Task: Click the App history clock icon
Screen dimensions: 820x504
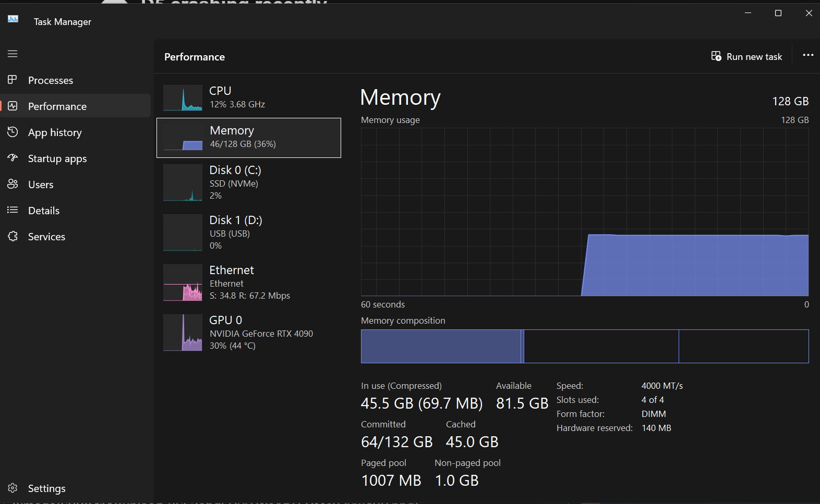Action: coord(13,132)
